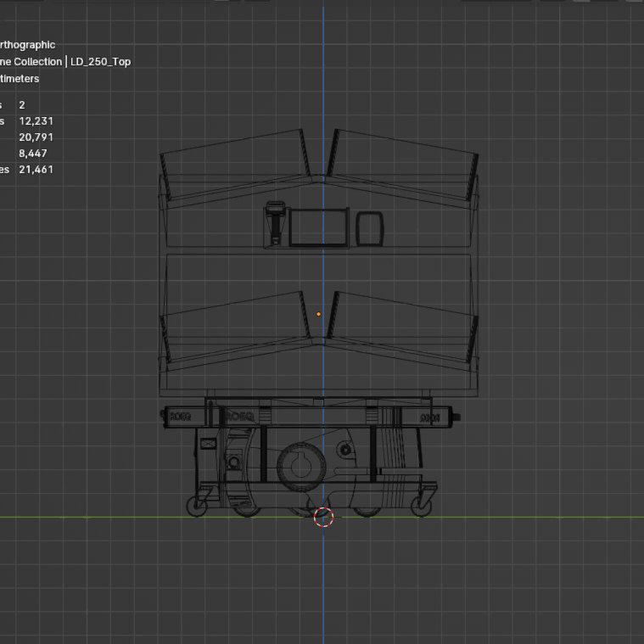Image resolution: width=644 pixels, height=644 pixels.
Task: Select the orange object origin dot
Action: pyautogui.click(x=319, y=314)
